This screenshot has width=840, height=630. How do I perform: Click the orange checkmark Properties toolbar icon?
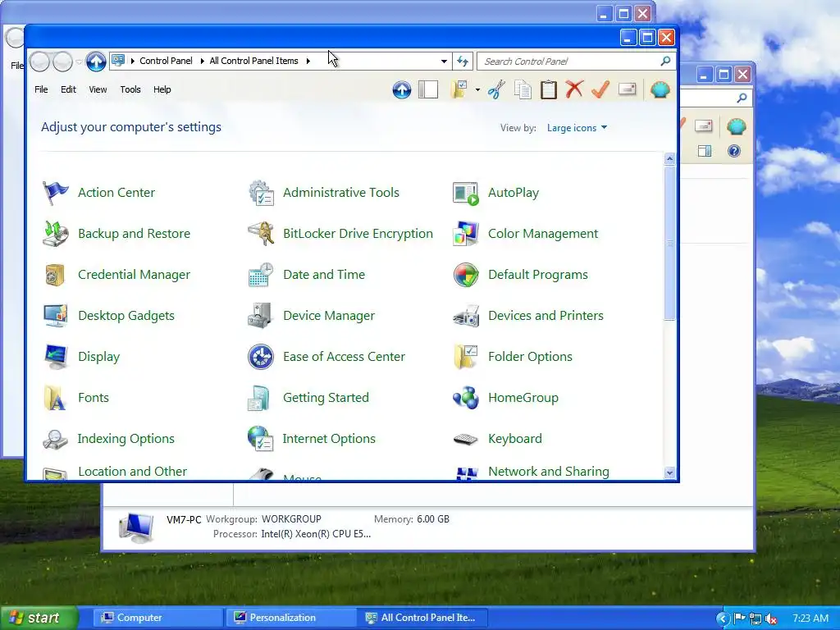pyautogui.click(x=600, y=89)
